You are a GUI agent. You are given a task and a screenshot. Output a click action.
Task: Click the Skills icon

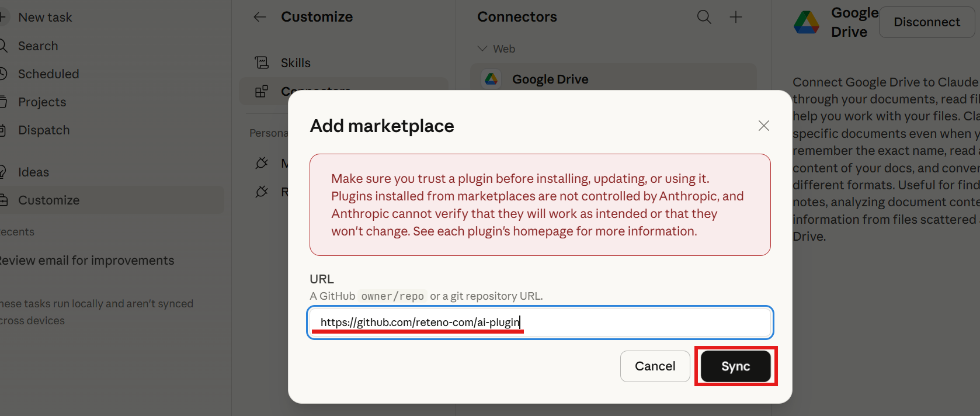point(262,63)
